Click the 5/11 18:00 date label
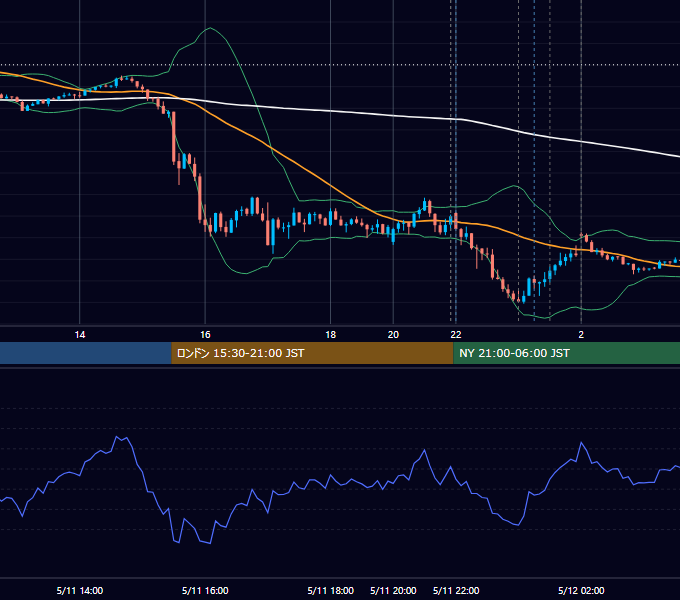This screenshot has height=600, width=680. (330, 590)
